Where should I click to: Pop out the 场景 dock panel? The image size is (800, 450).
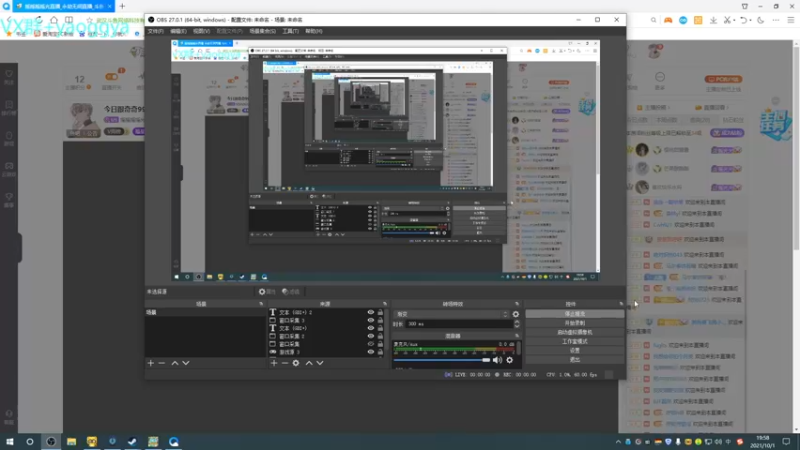click(x=261, y=304)
